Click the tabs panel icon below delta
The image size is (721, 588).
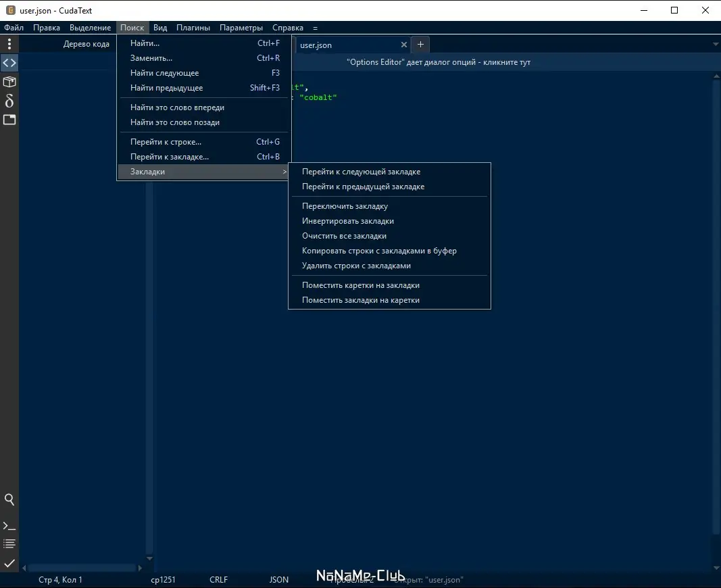tap(9, 120)
